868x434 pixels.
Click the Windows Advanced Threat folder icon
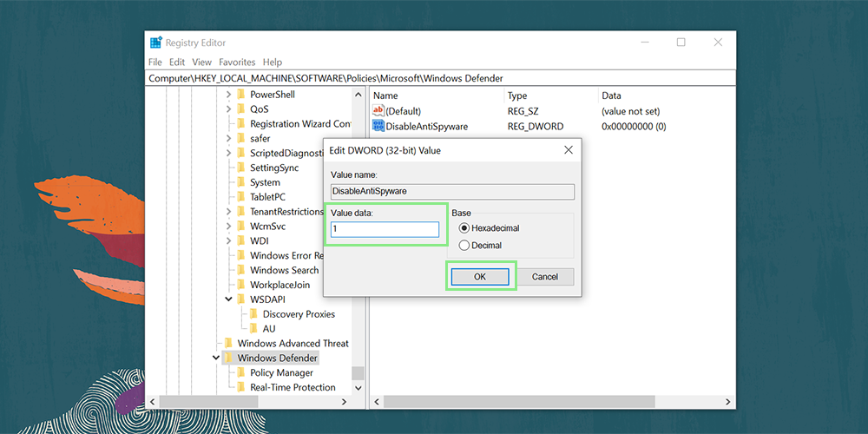pos(228,343)
